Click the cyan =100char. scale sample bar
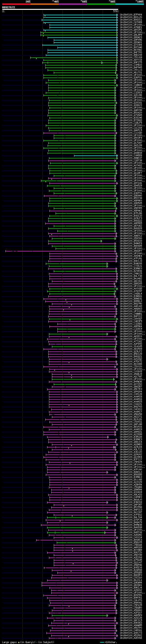Viewport: 146px width, 644px height. [102, 642]
